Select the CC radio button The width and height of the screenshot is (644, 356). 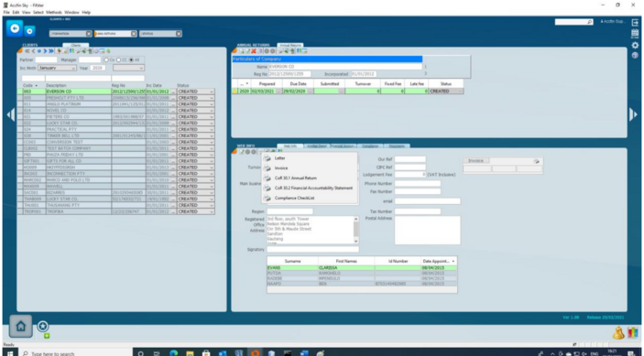tap(119, 59)
